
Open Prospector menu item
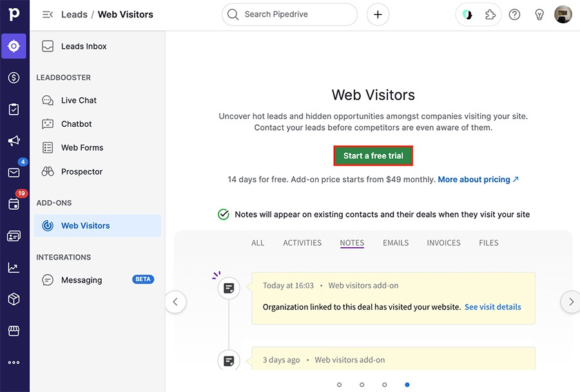[x=97, y=171]
